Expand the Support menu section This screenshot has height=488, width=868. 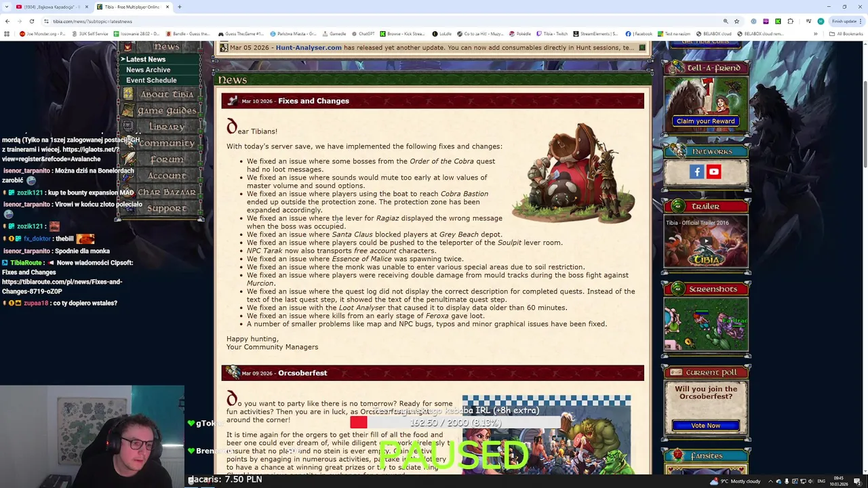point(161,209)
